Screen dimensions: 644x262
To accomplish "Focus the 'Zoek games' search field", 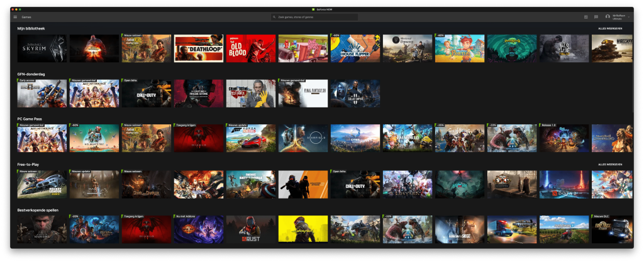I will (314, 17).
